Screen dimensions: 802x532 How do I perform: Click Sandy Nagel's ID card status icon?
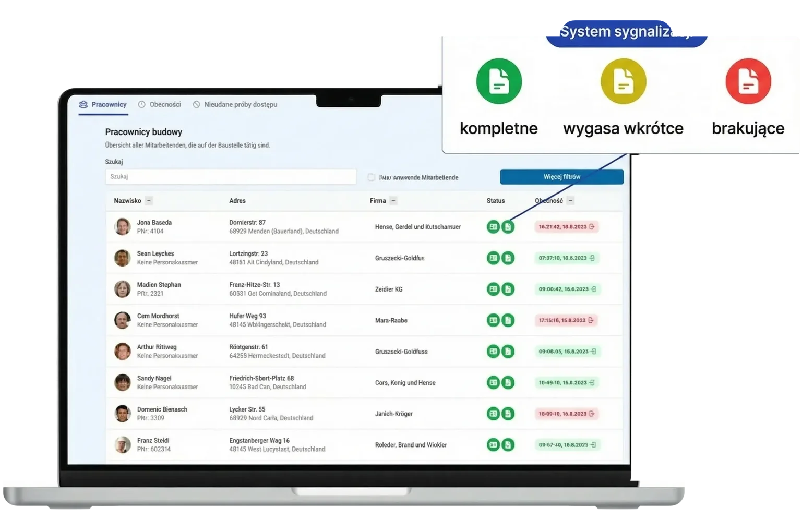pos(493,382)
